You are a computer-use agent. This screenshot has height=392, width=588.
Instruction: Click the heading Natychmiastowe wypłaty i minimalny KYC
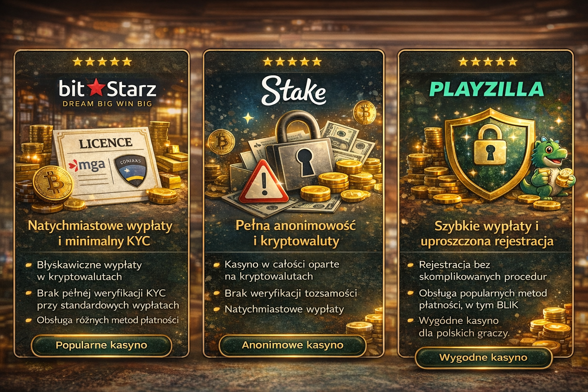(100, 234)
